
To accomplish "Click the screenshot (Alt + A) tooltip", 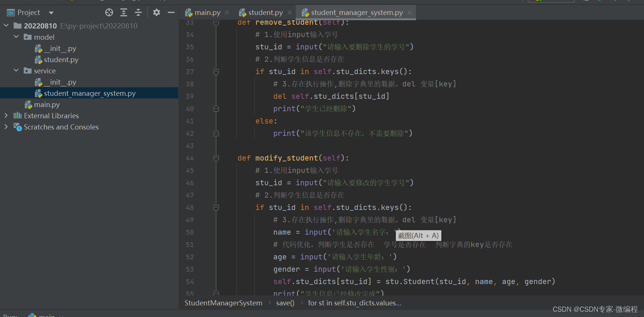I will 418,235.
